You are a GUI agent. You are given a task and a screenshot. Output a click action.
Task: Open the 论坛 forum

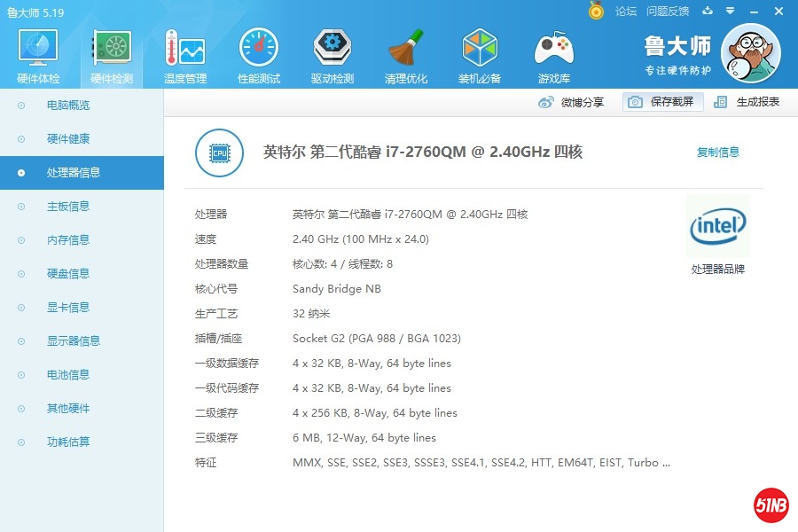point(626,12)
